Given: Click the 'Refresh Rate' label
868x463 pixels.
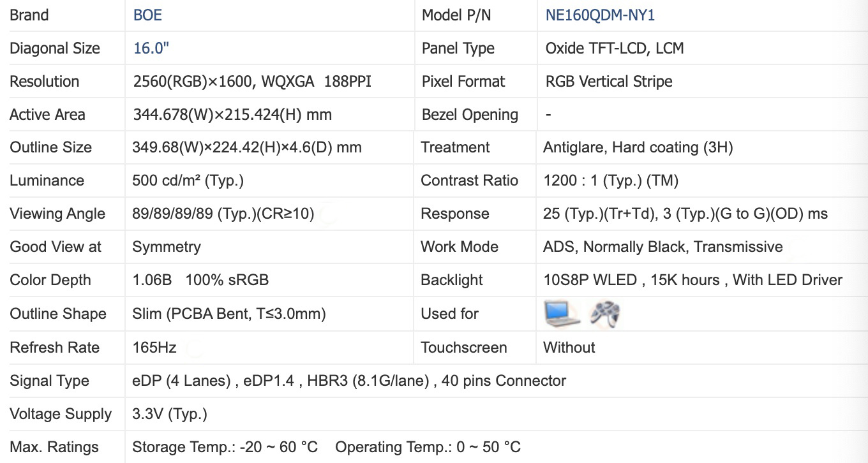Looking at the screenshot, I should pyautogui.click(x=54, y=348).
